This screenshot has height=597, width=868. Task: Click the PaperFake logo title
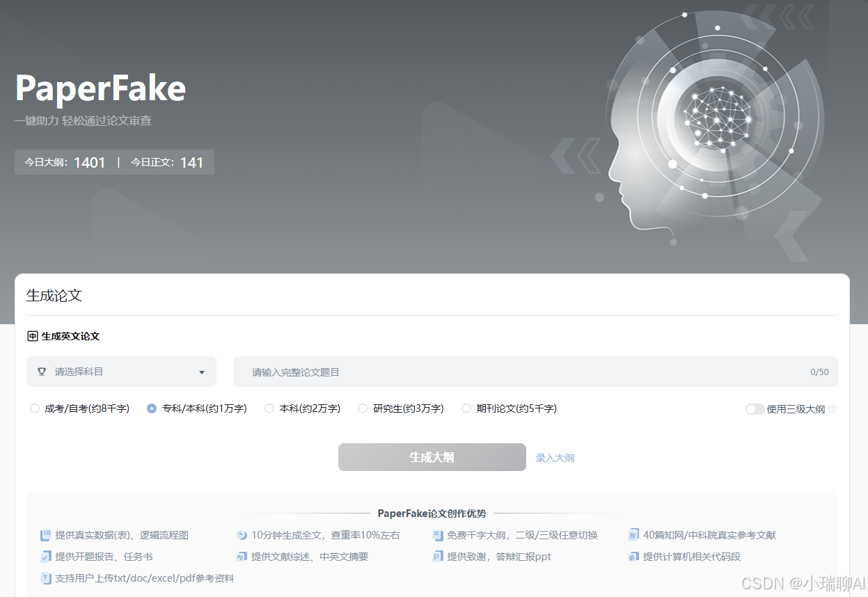[101, 88]
